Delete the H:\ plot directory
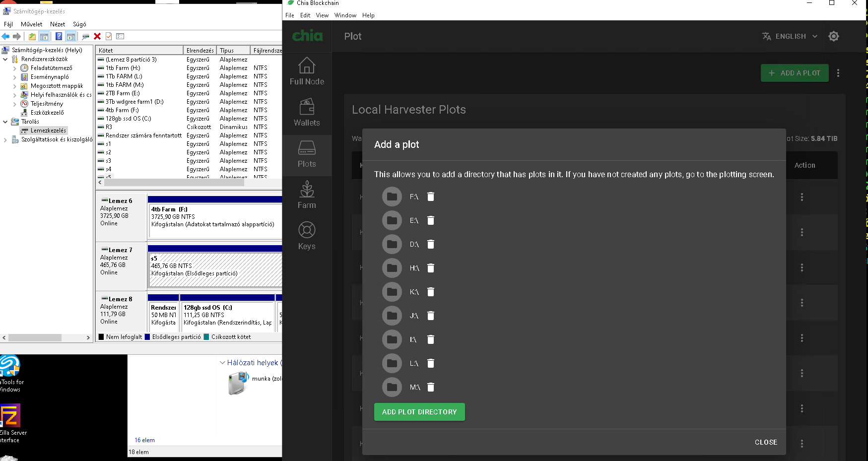868x461 pixels. click(431, 268)
